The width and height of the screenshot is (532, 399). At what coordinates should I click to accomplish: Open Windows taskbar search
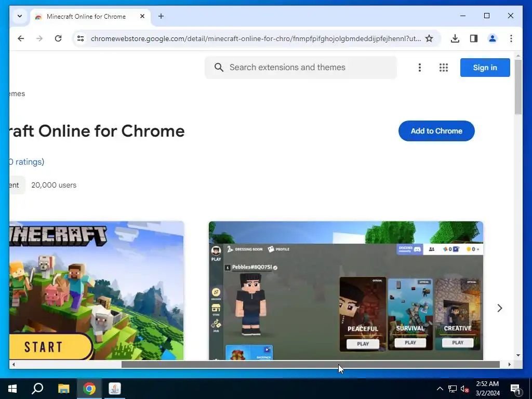coord(37,389)
